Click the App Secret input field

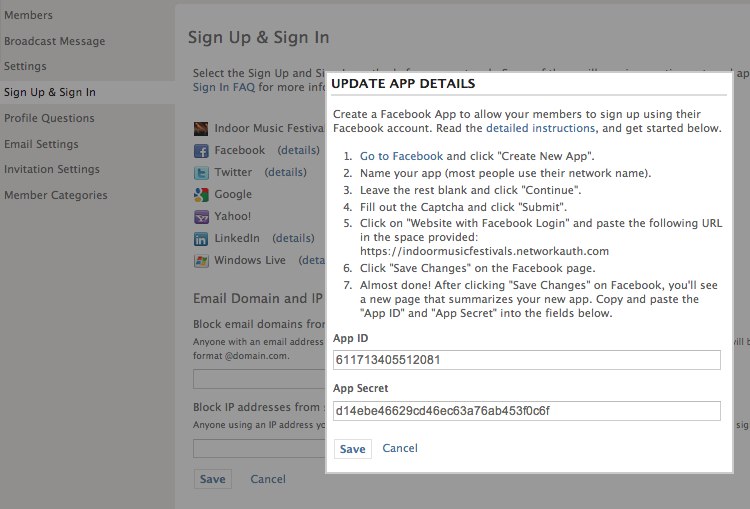click(527, 411)
